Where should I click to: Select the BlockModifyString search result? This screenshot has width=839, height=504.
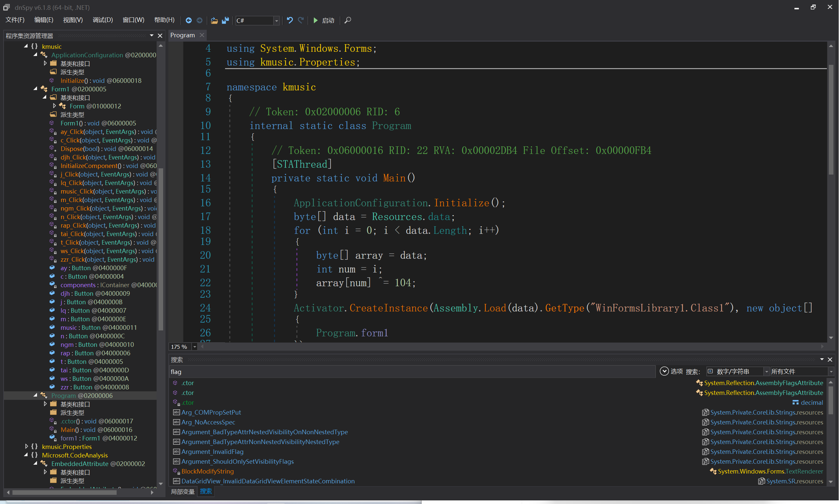point(207,471)
